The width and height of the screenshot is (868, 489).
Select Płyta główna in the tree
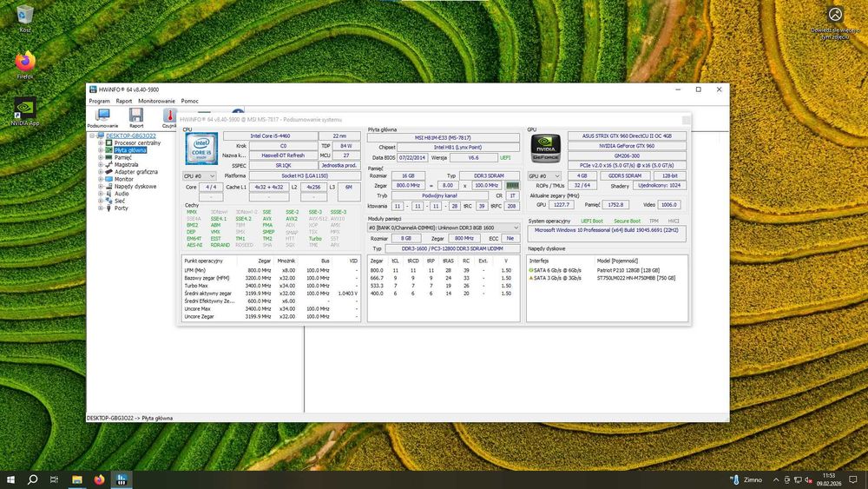pyautogui.click(x=130, y=150)
